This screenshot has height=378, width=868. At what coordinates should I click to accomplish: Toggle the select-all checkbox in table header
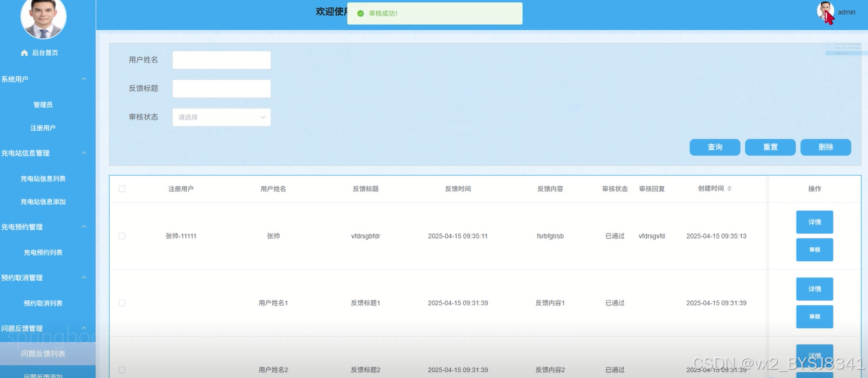tap(122, 189)
